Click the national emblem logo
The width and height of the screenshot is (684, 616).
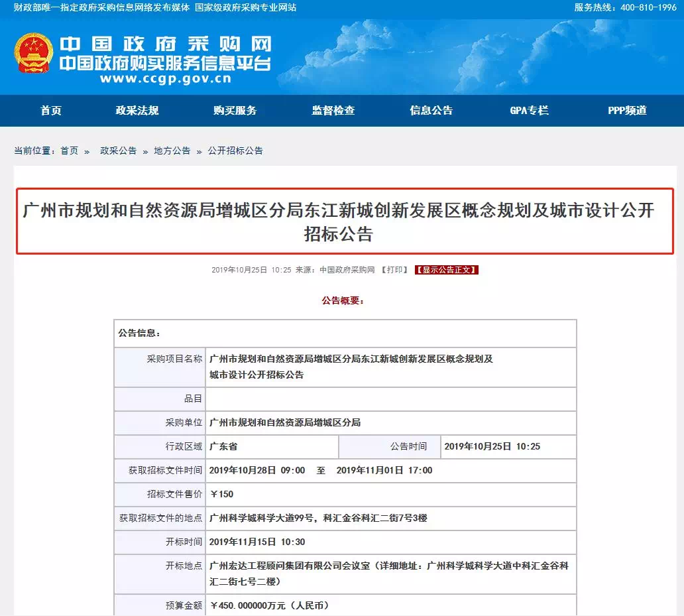33,53
